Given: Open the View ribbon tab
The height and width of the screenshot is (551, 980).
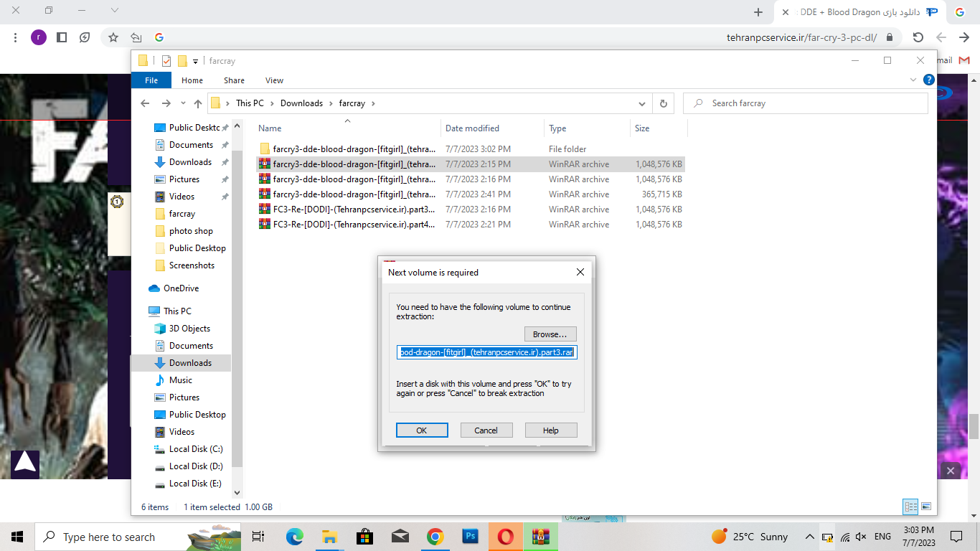Looking at the screenshot, I should coord(274,80).
